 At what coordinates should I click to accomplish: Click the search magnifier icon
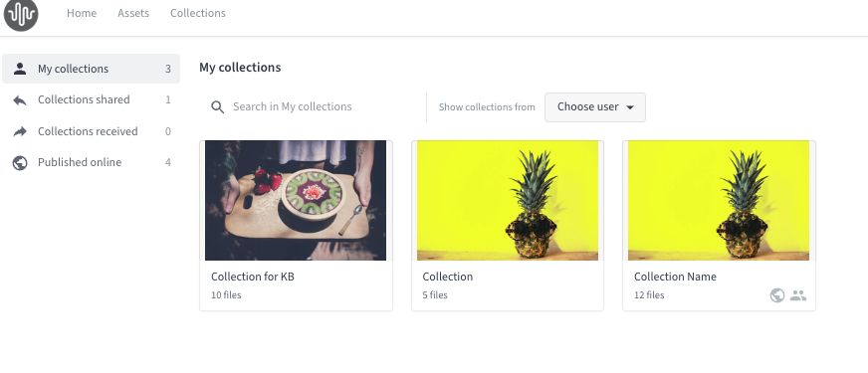click(x=218, y=106)
